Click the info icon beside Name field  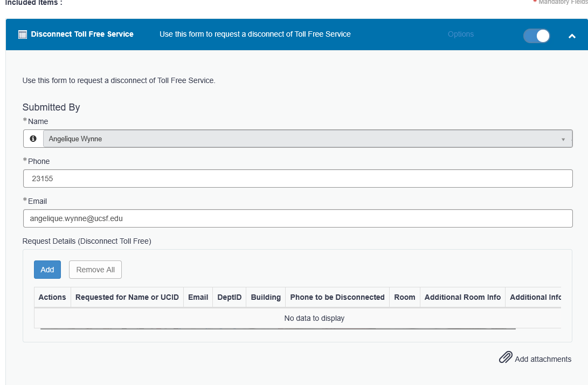(33, 139)
